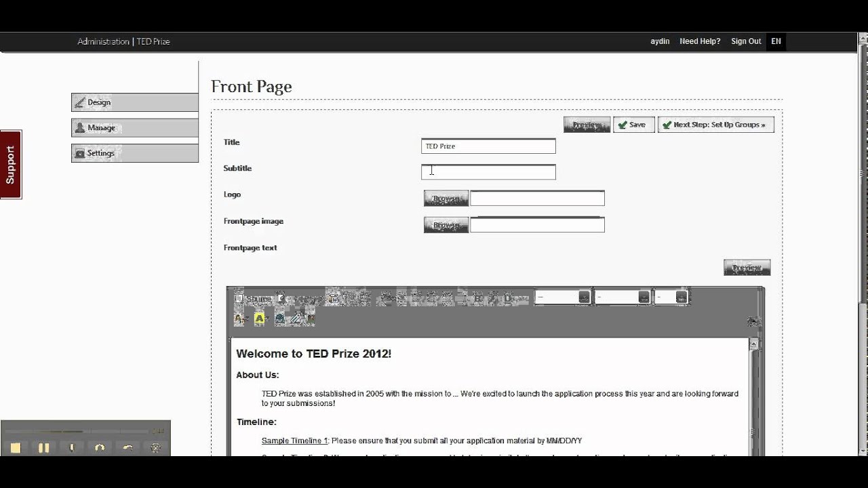Click the icon beside Settings
Image resolution: width=868 pixels, height=488 pixels.
[x=80, y=153]
